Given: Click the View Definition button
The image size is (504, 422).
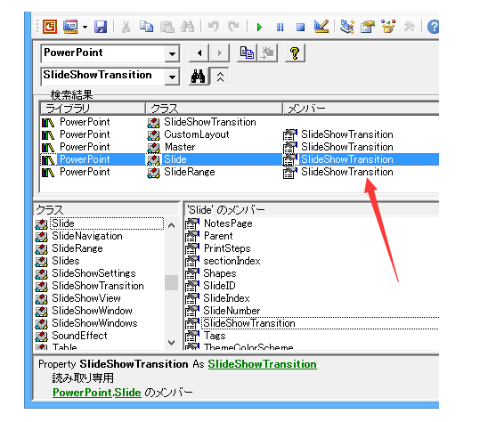Looking at the screenshot, I should pyautogui.click(x=267, y=53).
